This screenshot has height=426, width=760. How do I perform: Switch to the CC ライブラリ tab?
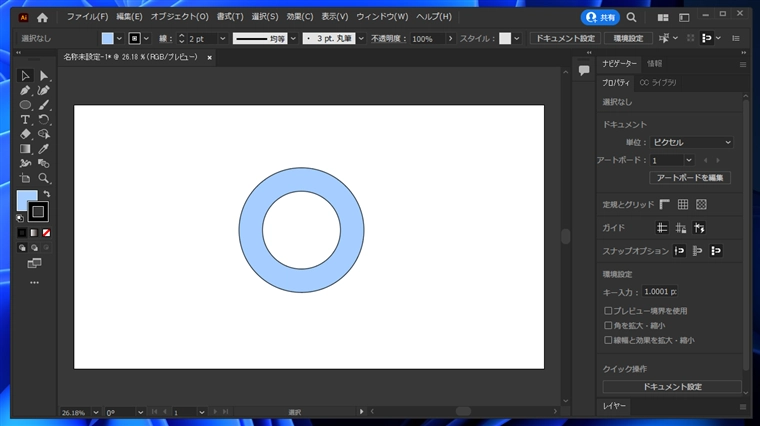pos(658,83)
